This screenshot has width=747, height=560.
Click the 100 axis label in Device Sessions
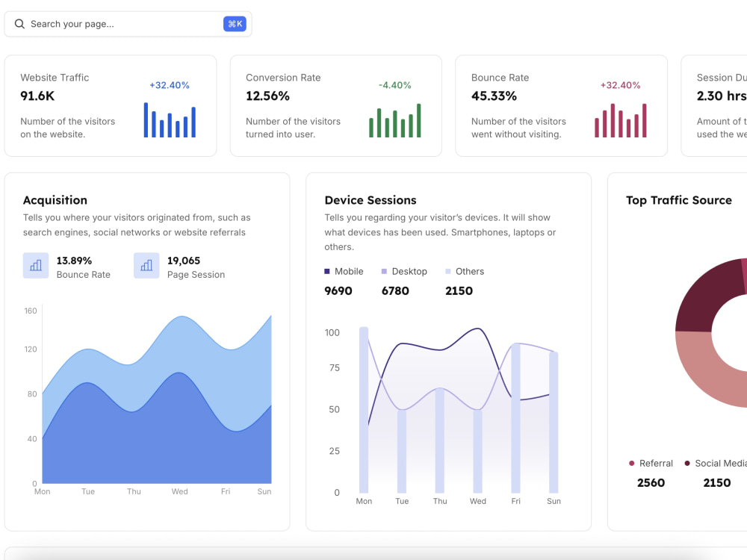click(332, 333)
